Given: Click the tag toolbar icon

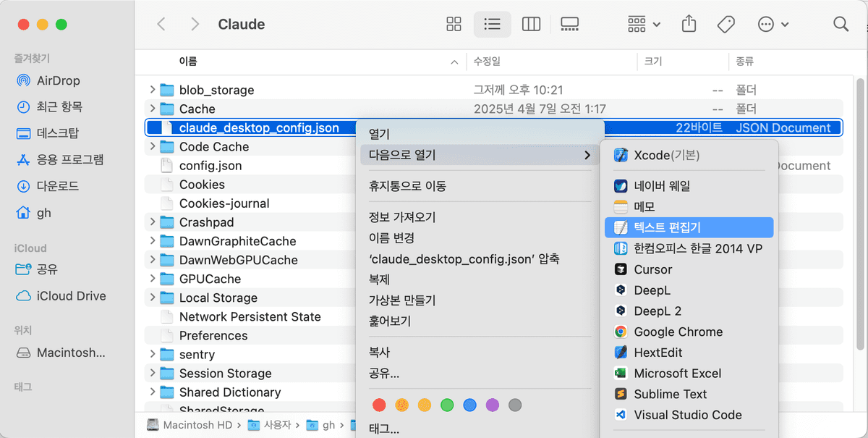Looking at the screenshot, I should click(726, 24).
